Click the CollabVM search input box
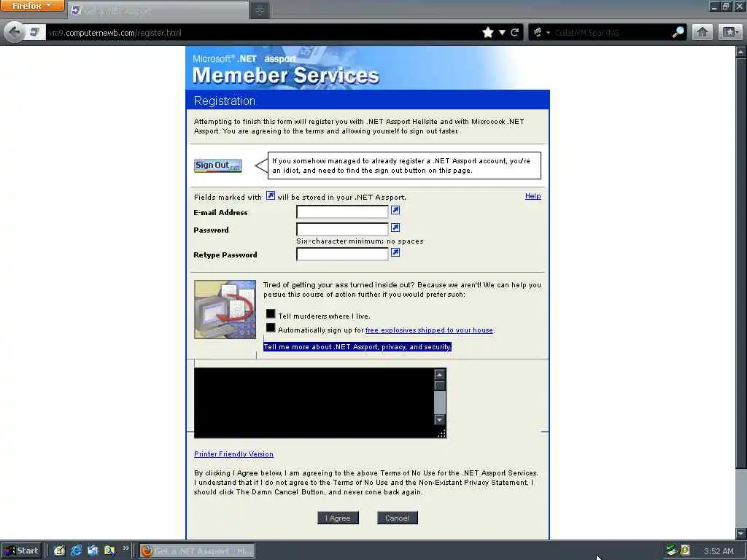 [x=612, y=32]
